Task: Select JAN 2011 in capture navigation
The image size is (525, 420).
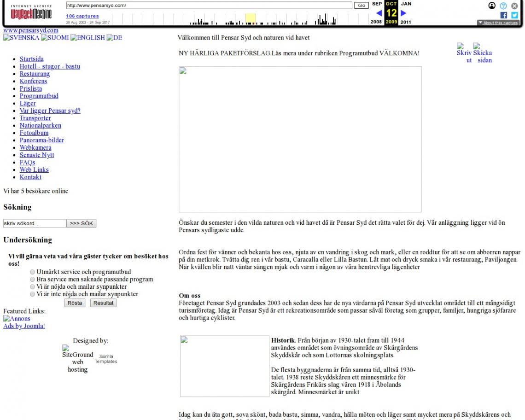Action: [406, 12]
